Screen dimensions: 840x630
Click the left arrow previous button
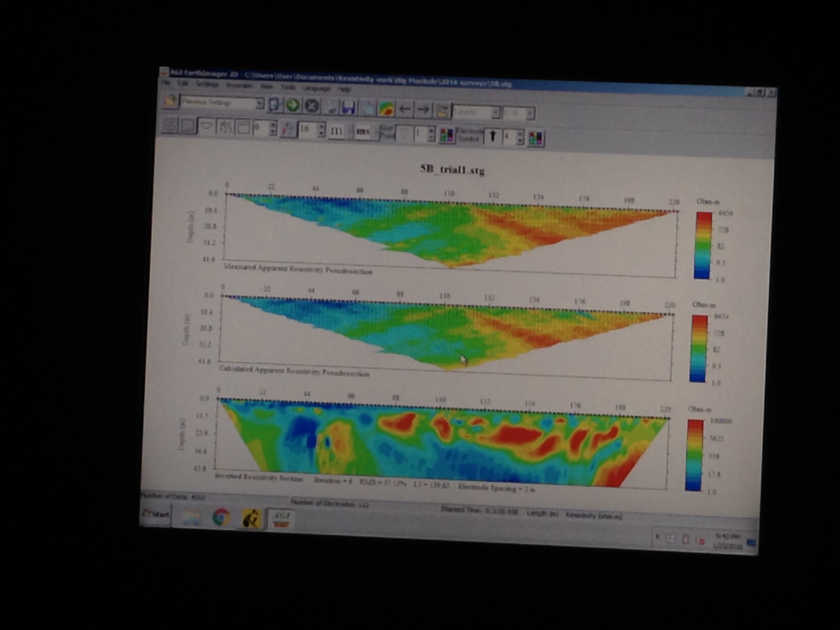click(405, 110)
